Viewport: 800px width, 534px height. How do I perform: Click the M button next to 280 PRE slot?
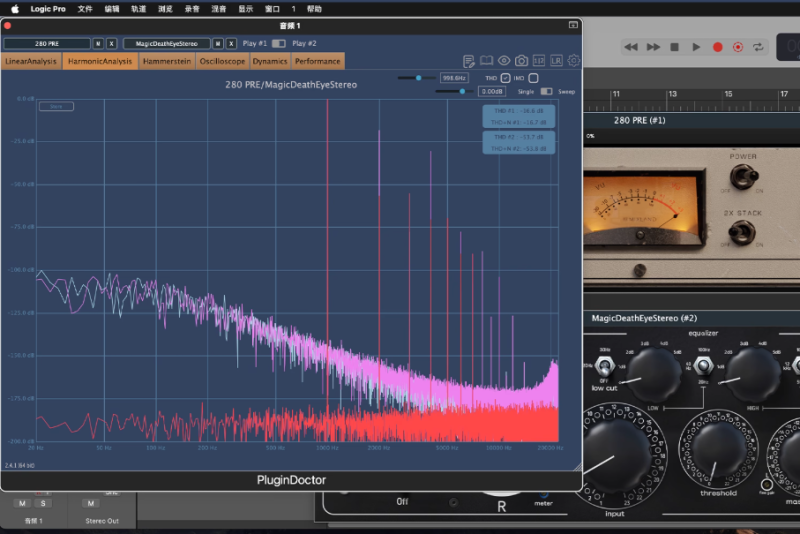tap(98, 44)
